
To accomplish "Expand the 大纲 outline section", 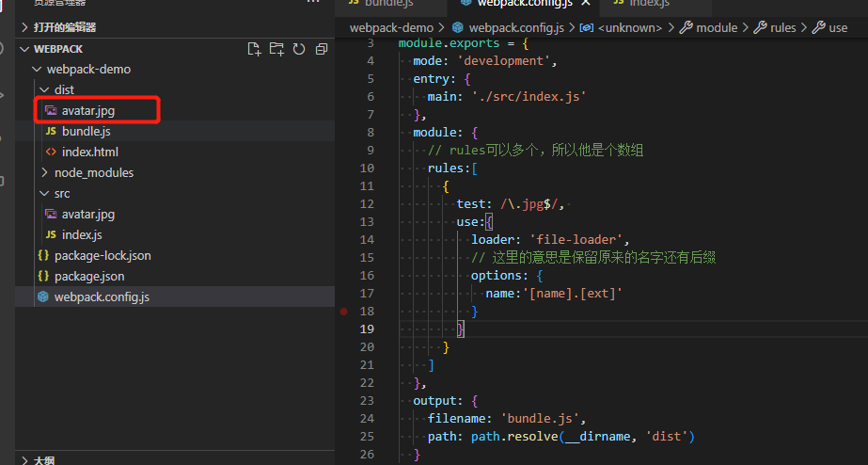I will point(177,460).
